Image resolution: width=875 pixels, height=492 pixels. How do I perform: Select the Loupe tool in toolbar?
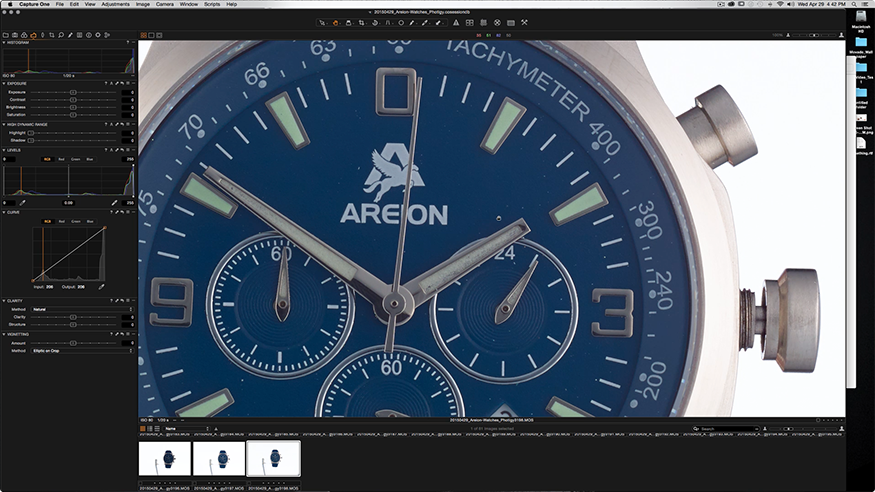pyautogui.click(x=348, y=23)
